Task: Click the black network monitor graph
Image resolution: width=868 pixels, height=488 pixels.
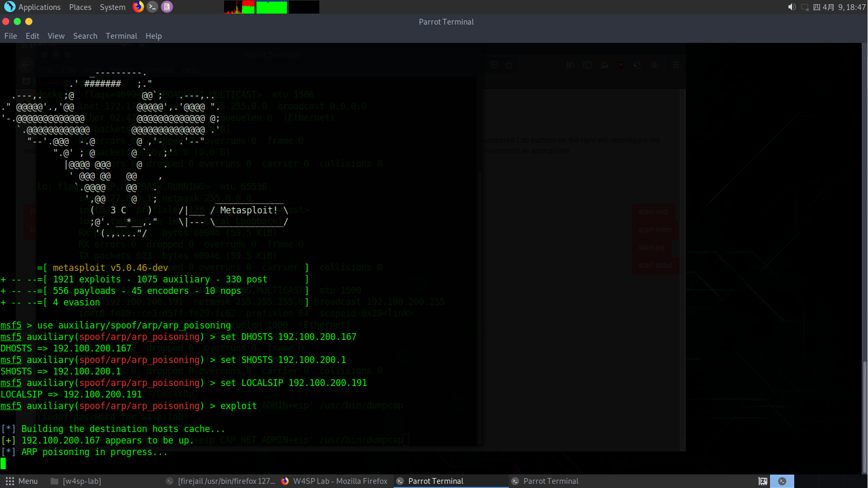Action: click(x=304, y=7)
